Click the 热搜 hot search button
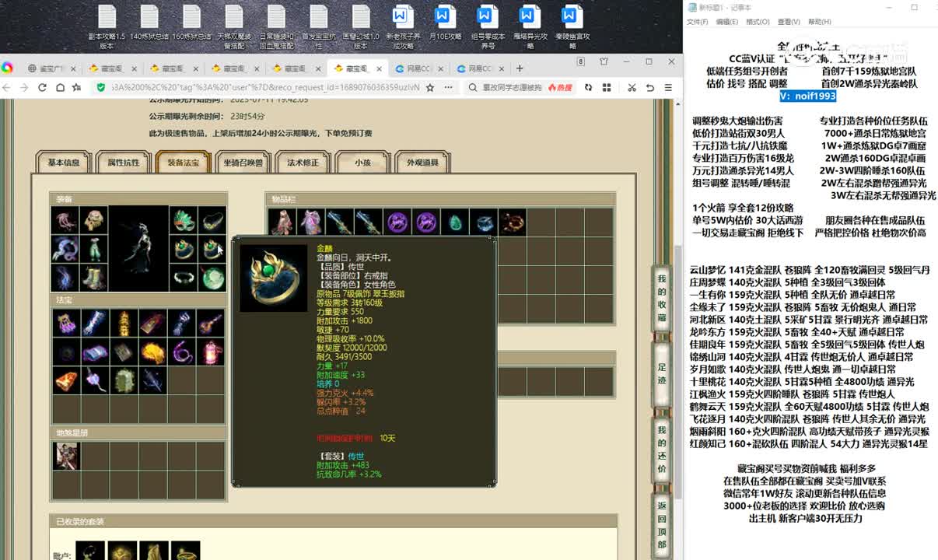Viewport: 938px width, 560px height. coord(560,88)
